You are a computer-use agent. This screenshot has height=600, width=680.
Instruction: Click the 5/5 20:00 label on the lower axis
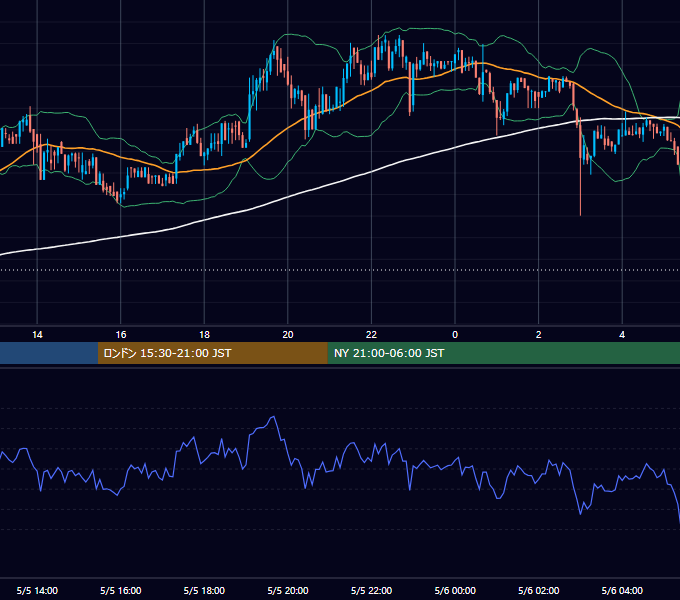pos(288,590)
